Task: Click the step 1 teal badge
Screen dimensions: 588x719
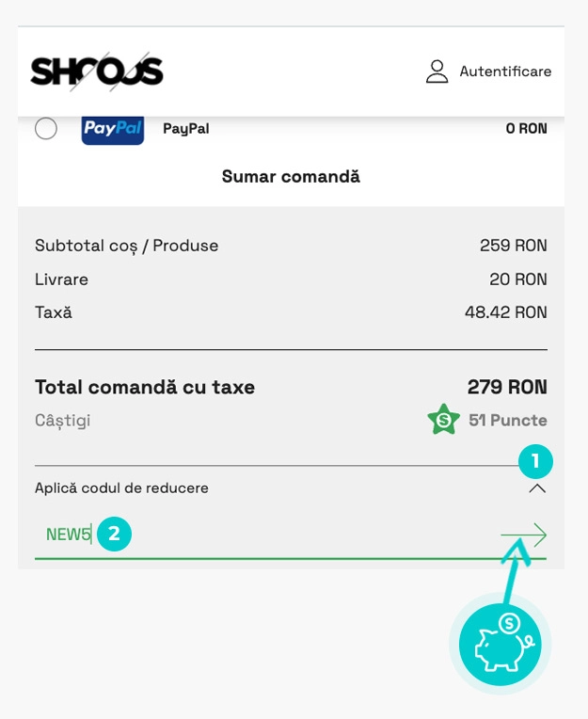Action: 535,461
